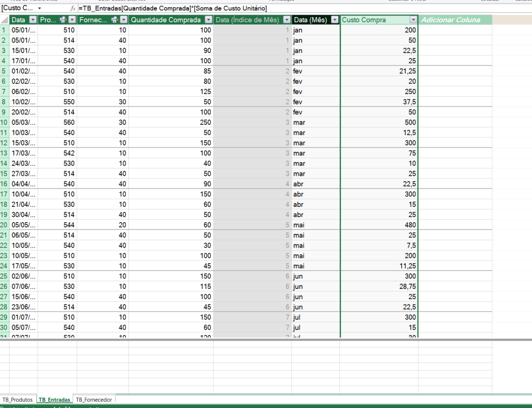532x408 pixels.
Task: Open filter dropdown on Fornec... column
Action: point(124,20)
